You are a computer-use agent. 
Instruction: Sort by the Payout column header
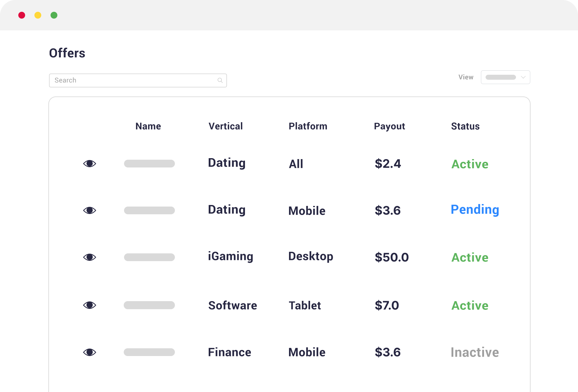389,126
